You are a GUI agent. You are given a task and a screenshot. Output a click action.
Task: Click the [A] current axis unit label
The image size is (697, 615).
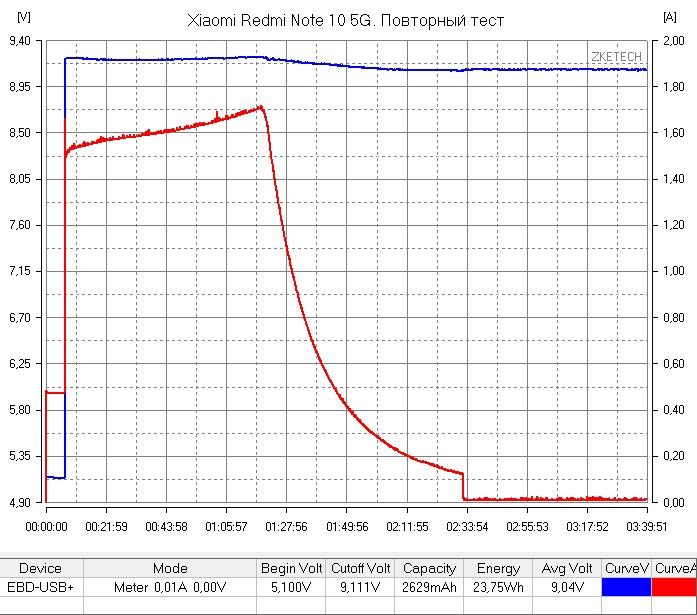(668, 17)
